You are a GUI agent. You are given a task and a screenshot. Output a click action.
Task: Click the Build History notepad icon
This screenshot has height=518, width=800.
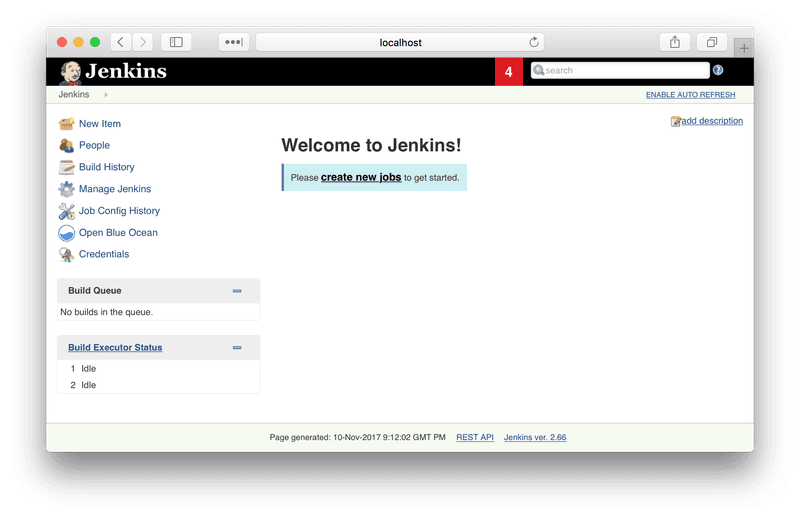66,167
